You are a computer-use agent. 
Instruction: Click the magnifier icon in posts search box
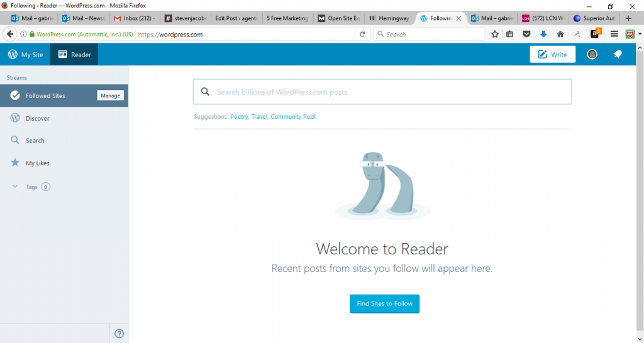pyautogui.click(x=205, y=92)
